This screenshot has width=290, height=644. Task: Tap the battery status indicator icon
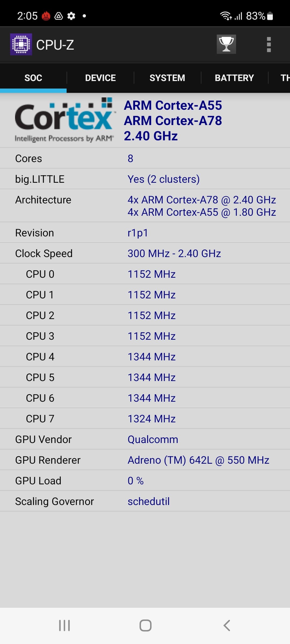[270, 16]
